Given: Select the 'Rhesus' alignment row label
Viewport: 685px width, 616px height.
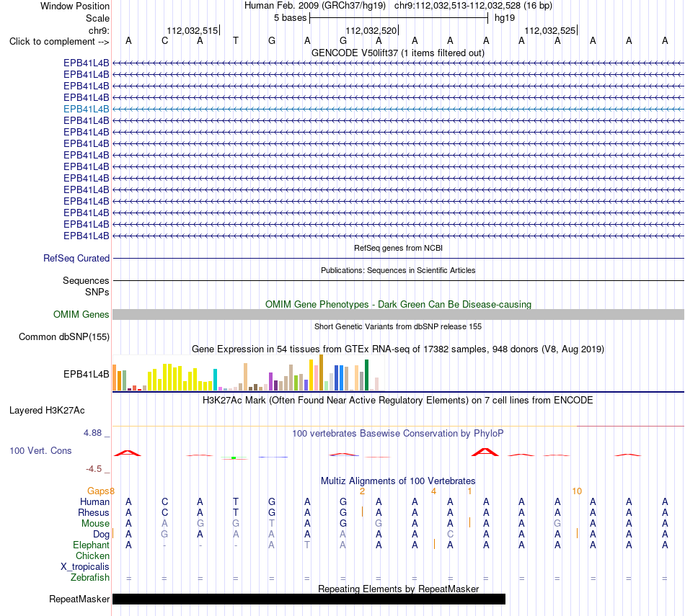Looking at the screenshot, I should pyautogui.click(x=94, y=512).
